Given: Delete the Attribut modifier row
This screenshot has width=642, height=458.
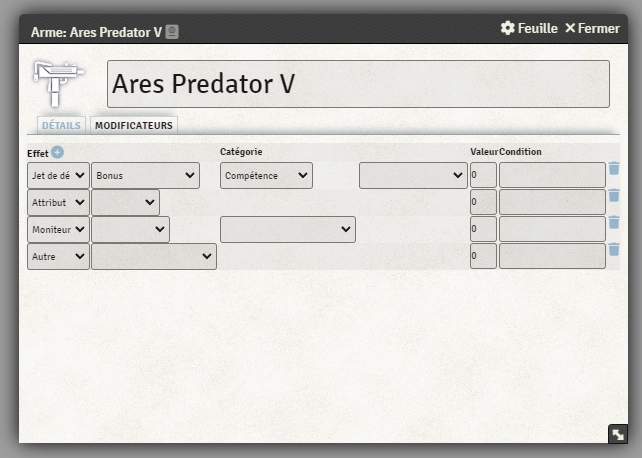Looking at the screenshot, I should [614, 196].
